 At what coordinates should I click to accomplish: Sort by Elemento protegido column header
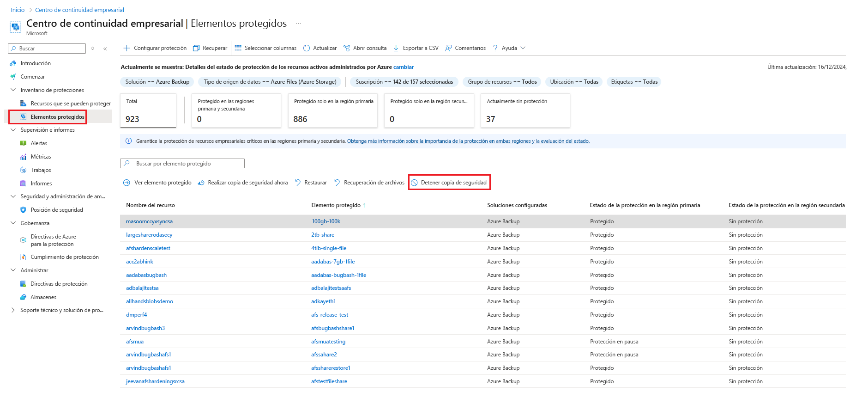pos(336,205)
